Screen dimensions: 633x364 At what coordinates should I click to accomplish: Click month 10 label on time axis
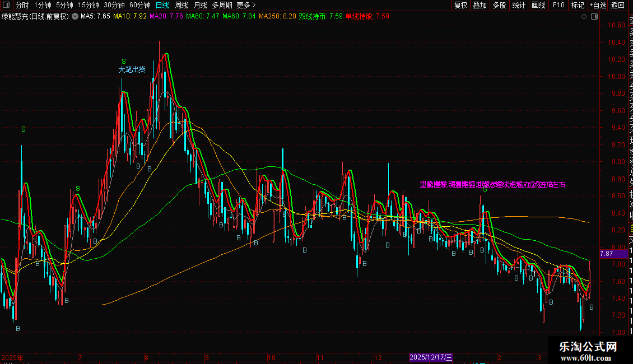(x=272, y=357)
